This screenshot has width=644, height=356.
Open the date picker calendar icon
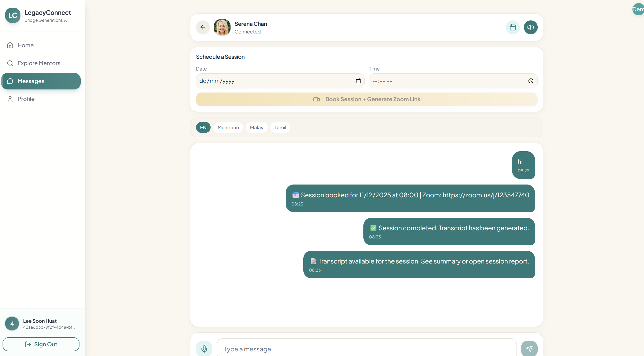[x=358, y=81]
